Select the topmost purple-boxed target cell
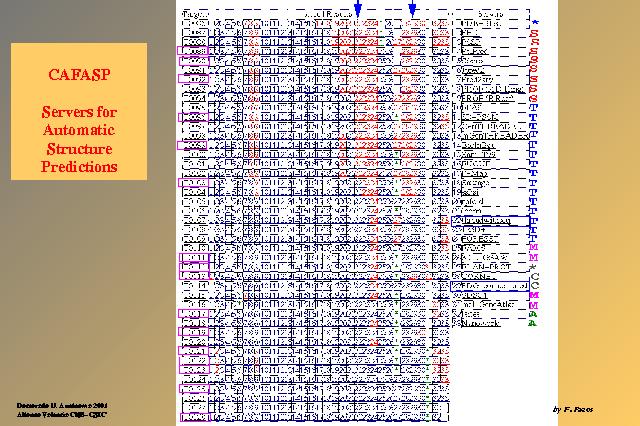 (192, 50)
